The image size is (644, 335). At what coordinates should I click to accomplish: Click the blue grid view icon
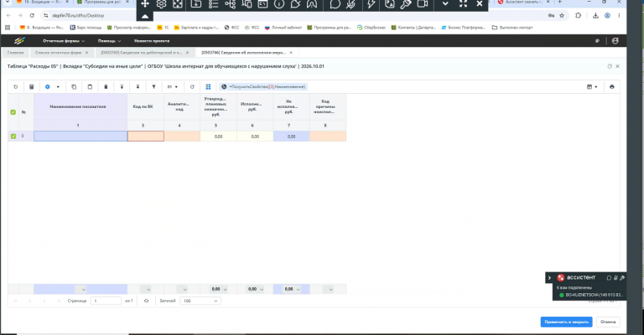tap(208, 87)
